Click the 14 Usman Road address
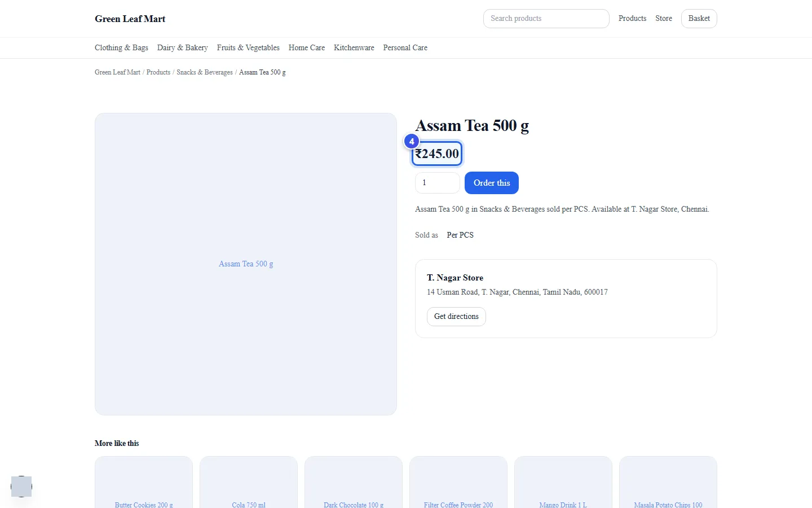This screenshot has height=508, width=812. click(517, 292)
